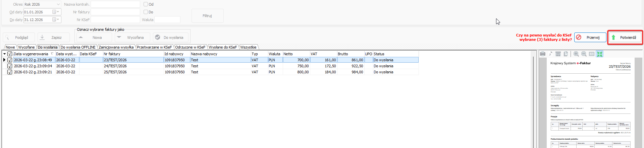644x148 pixels.
Task: Toggle the select-all checkbox in table header
Action: (x=10, y=54)
